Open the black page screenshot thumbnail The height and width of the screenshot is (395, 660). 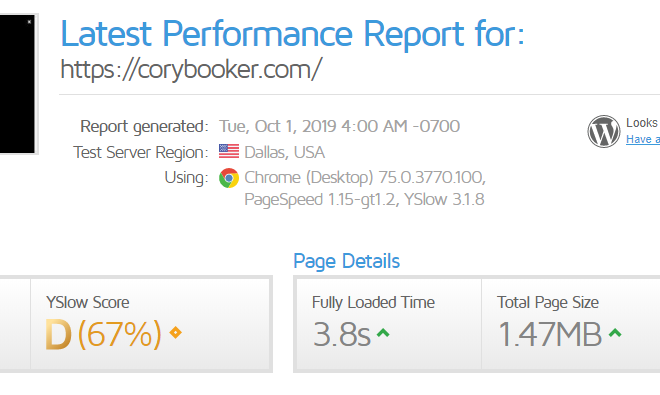[17, 84]
